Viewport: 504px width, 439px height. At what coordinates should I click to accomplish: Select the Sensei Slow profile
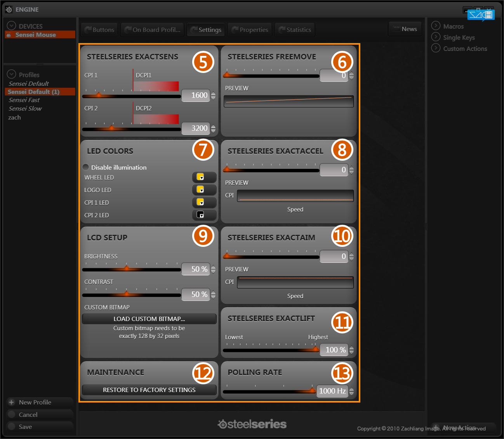click(x=25, y=108)
